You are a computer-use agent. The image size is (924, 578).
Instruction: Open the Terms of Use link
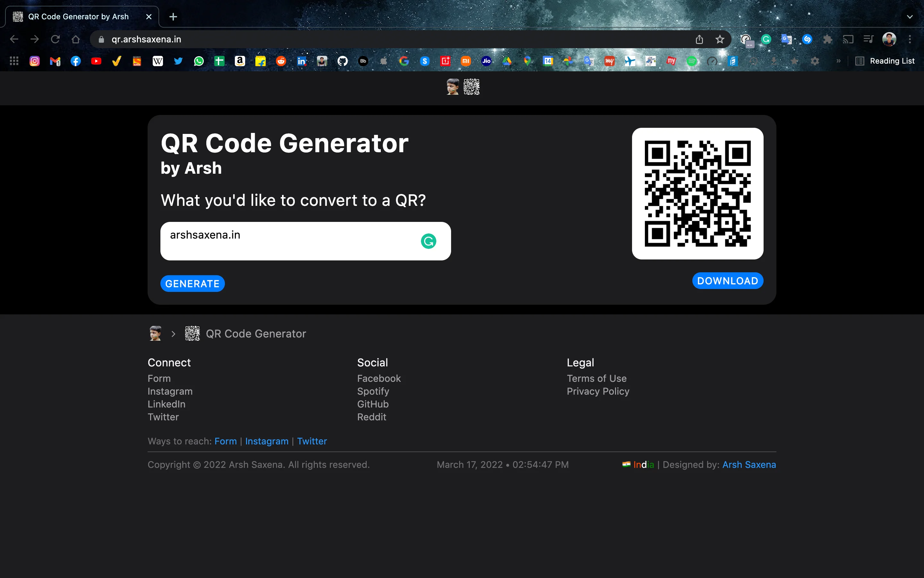pos(597,379)
